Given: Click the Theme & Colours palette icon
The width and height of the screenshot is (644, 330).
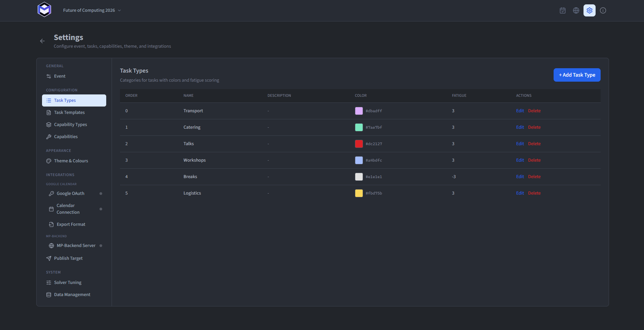Looking at the screenshot, I should (49, 161).
